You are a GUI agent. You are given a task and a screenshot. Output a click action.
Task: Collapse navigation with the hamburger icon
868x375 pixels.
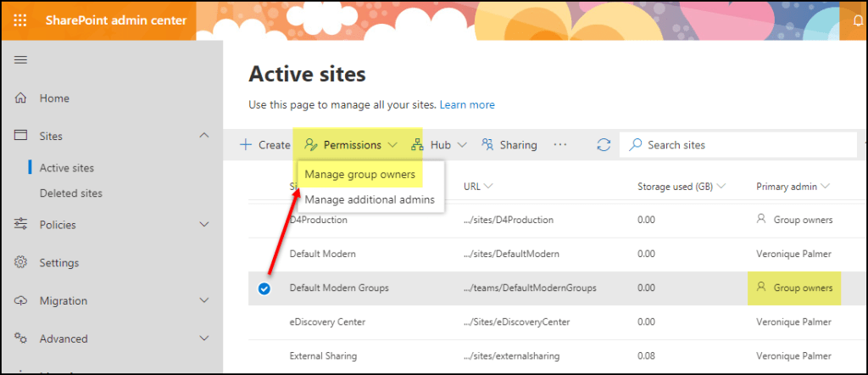(21, 59)
